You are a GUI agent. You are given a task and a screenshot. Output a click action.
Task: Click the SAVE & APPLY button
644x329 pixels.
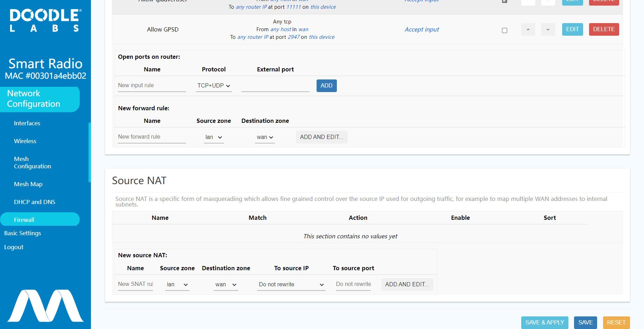point(545,323)
